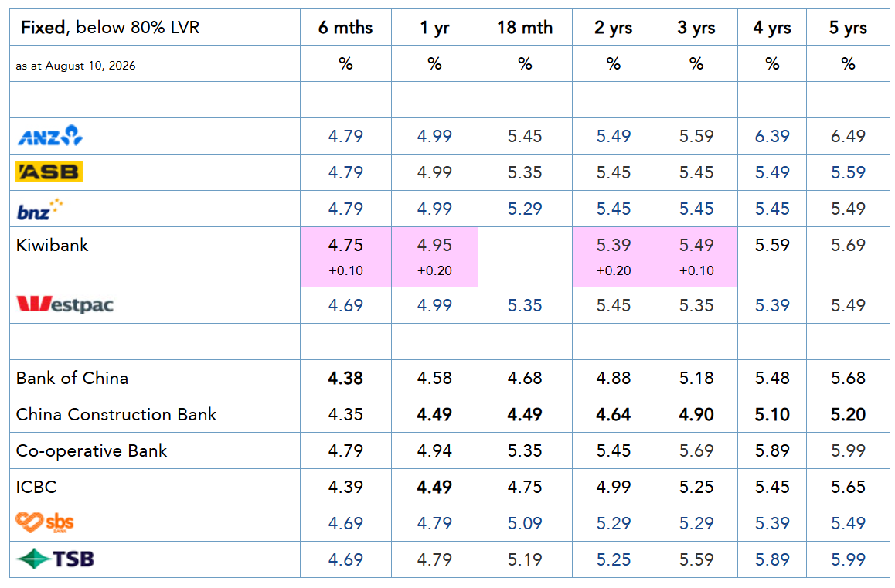Open Westpac 18 month rate 5.35

[525, 305]
